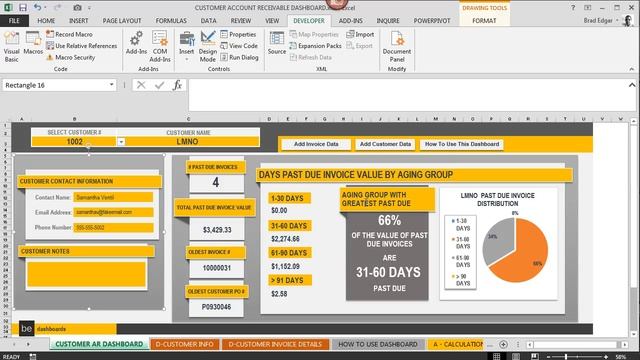Click Add Customer Data button
Screen dimensions: 640x360
click(x=385, y=144)
